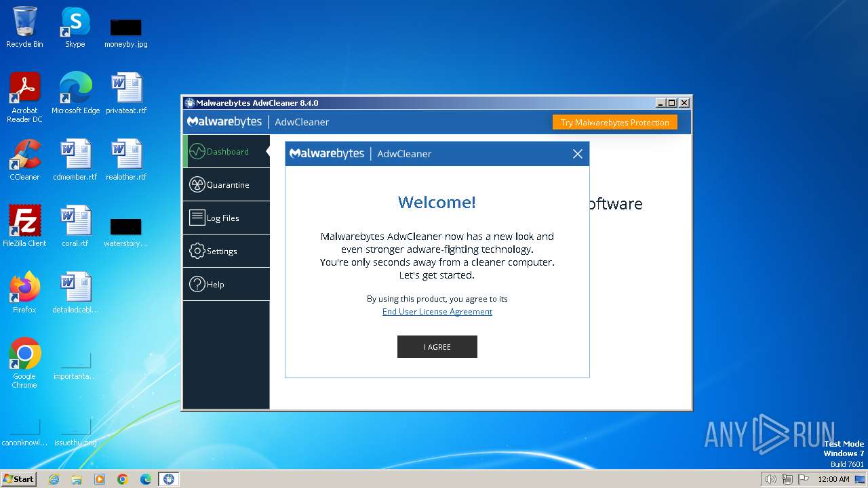The width and height of the screenshot is (868, 488).
Task: Open Windows Explorer folder in taskbar
Action: pyautogui.click(x=77, y=479)
